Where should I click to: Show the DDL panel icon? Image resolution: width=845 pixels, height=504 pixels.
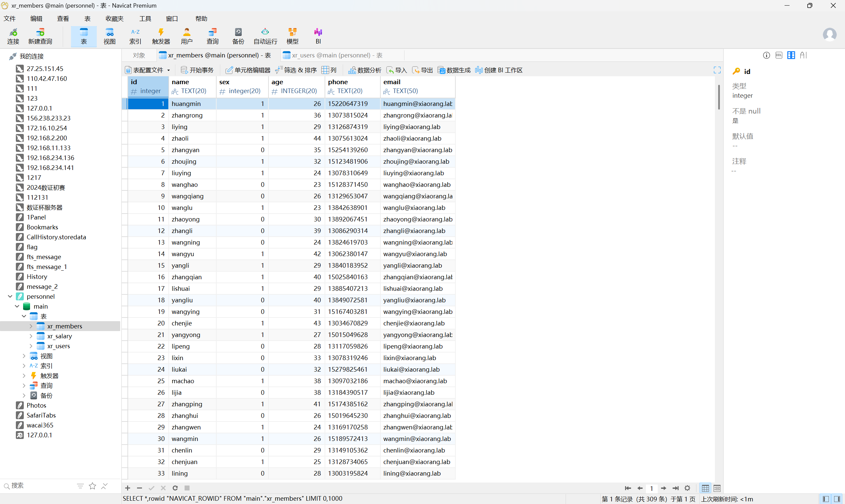(x=779, y=55)
